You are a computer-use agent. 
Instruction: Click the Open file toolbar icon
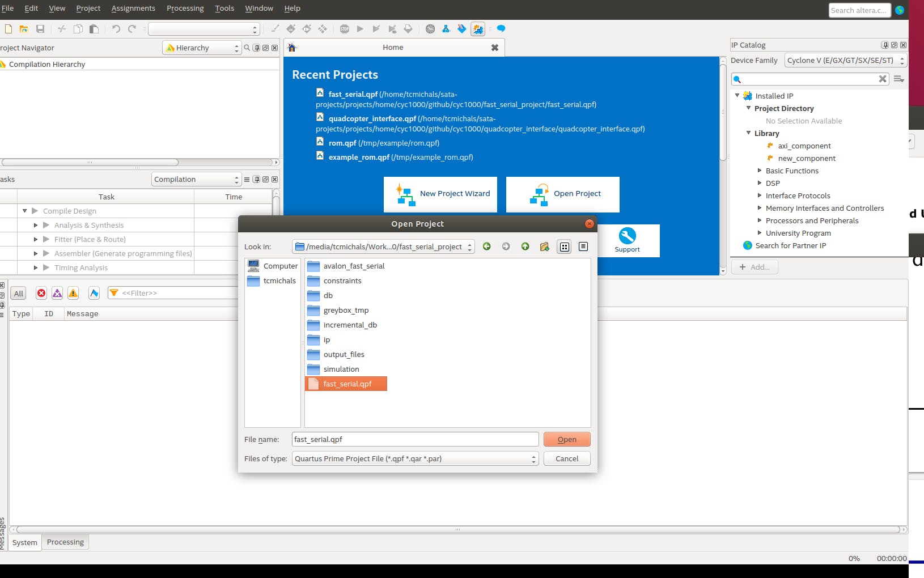coord(24,29)
